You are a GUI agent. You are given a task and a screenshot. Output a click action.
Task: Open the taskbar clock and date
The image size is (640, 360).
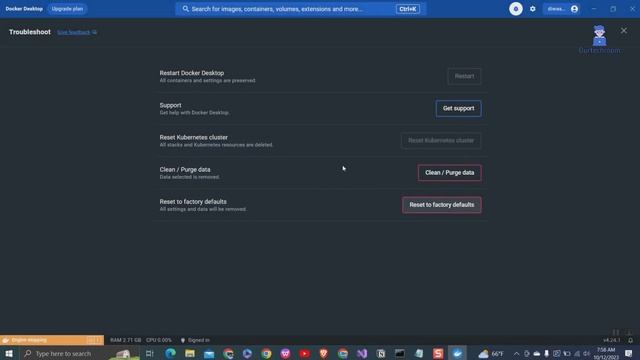pyautogui.click(x=607, y=353)
